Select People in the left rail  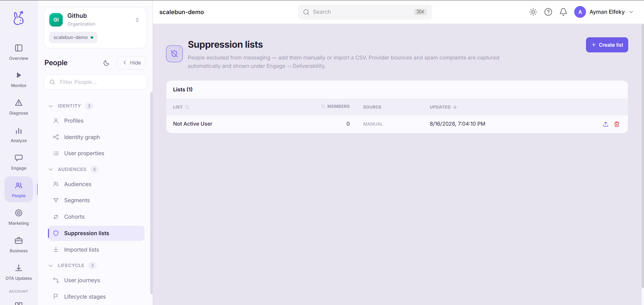(19, 189)
